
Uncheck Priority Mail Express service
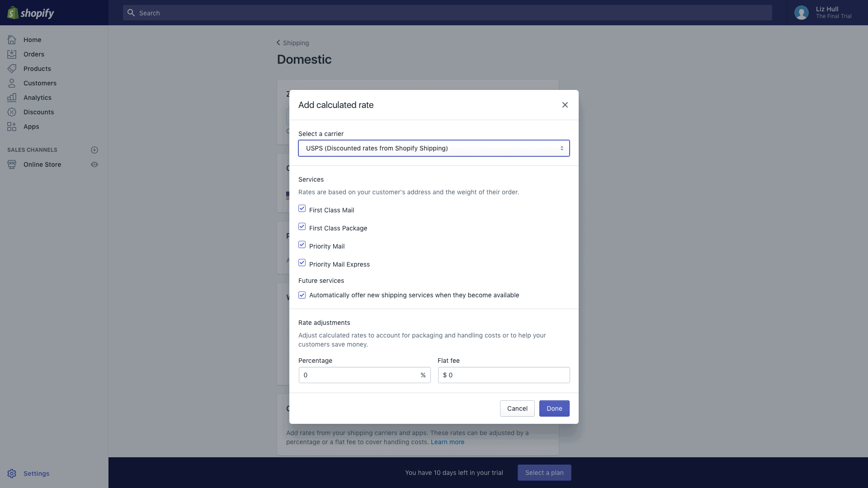[302, 263]
